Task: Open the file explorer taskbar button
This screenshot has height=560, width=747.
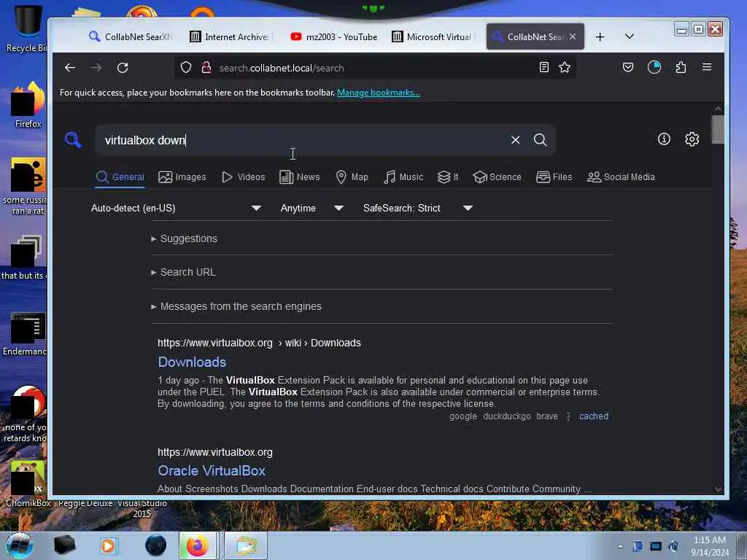Action: click(245, 545)
